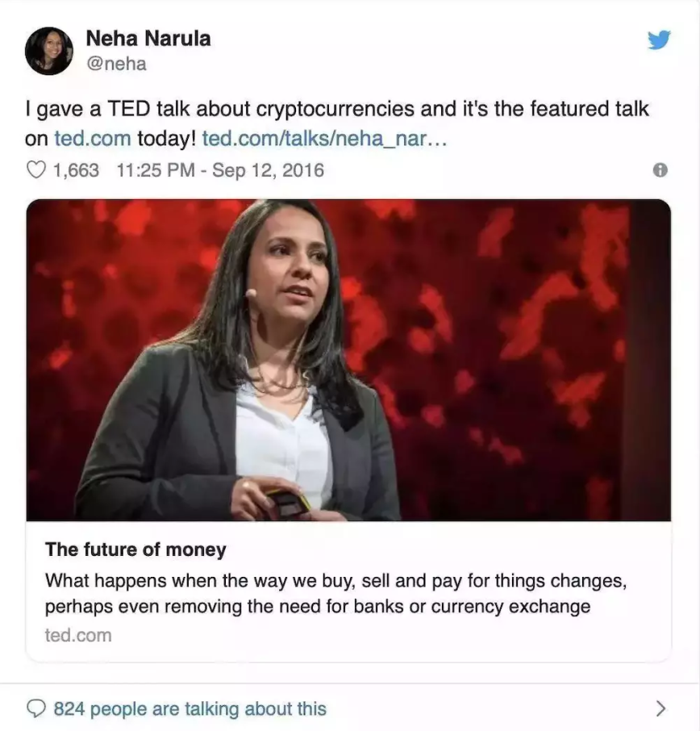The width and height of the screenshot is (700, 731).
Task: Click The future of money card title
Action: click(x=135, y=549)
